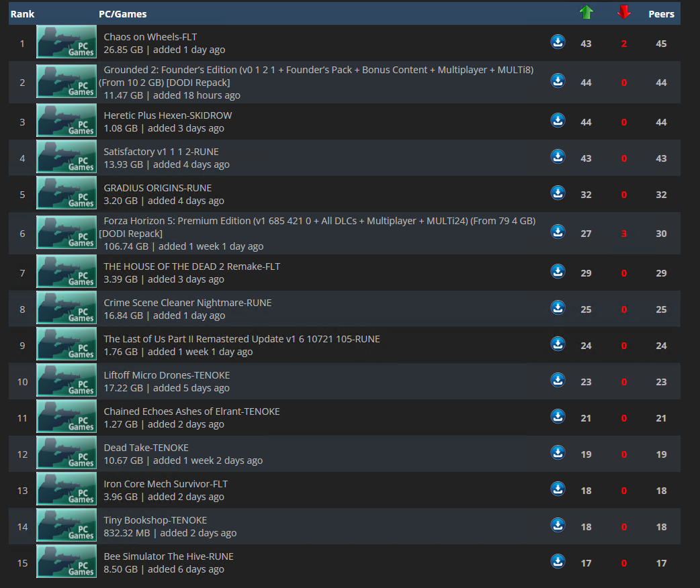Click size text '1.27 GB | added 2 days ago'

click(x=164, y=424)
